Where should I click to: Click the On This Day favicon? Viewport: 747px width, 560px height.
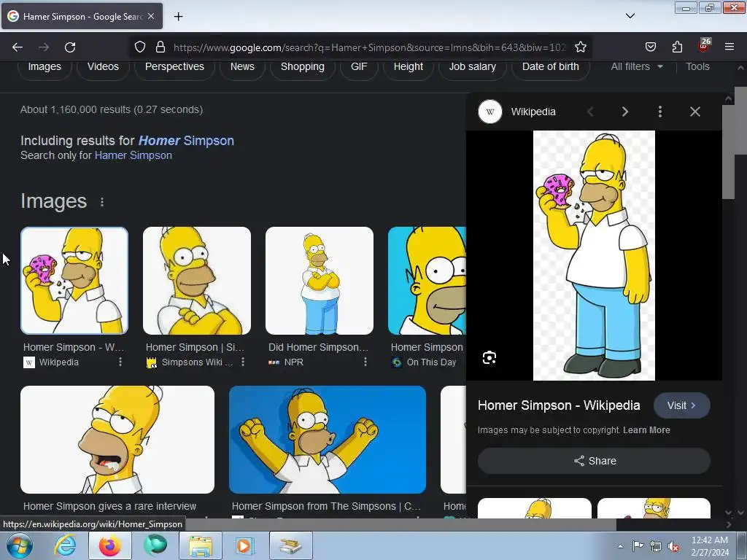click(396, 362)
